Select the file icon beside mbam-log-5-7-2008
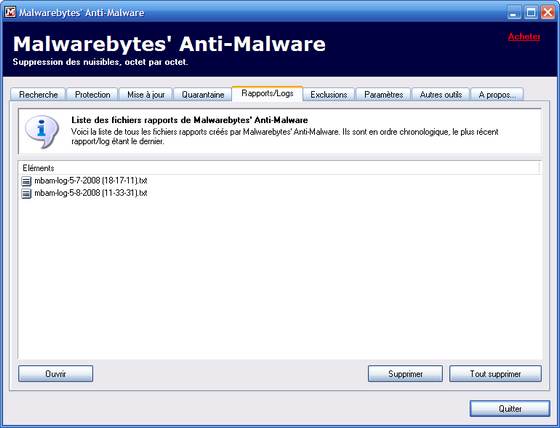The height and width of the screenshot is (428, 560). click(26, 181)
